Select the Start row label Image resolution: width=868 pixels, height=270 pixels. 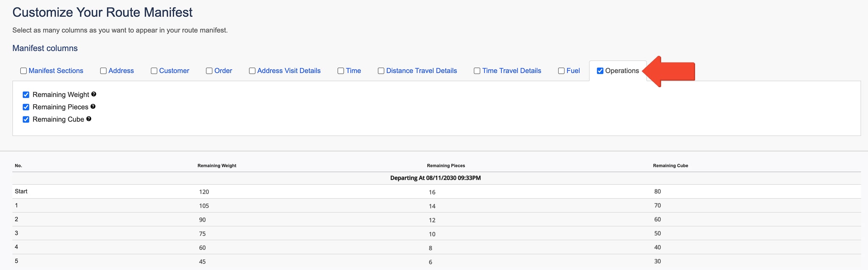point(21,191)
